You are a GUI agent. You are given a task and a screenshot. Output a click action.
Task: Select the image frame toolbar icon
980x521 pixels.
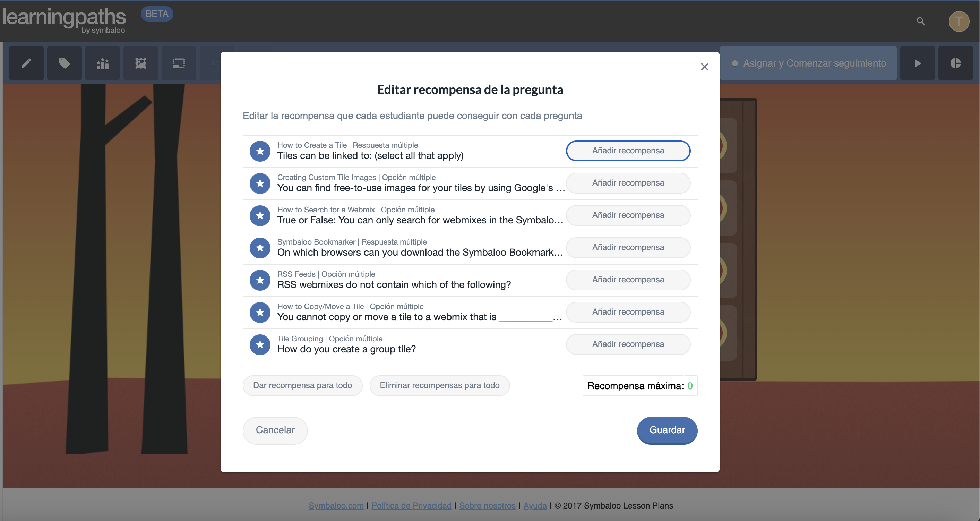(141, 63)
